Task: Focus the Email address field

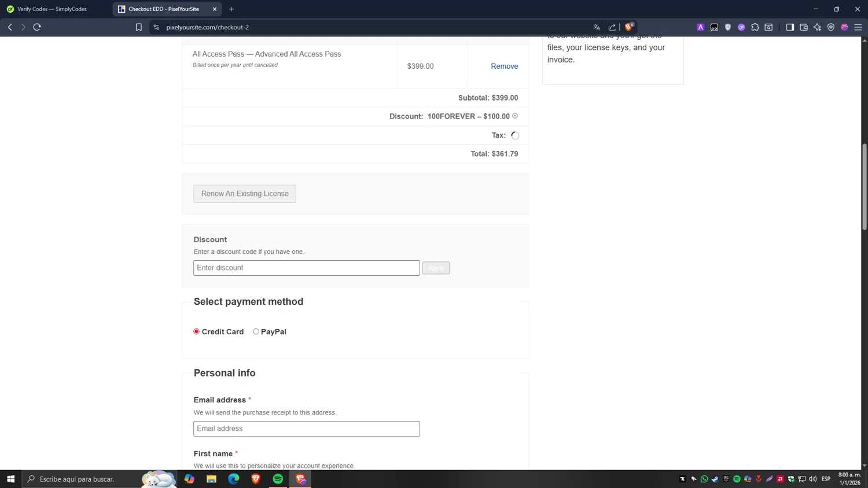Action: pyautogui.click(x=307, y=428)
